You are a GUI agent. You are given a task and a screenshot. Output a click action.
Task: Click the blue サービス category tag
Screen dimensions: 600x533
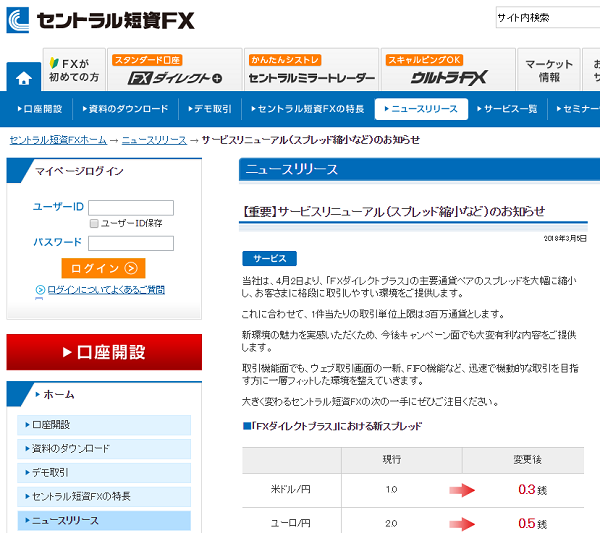click(x=269, y=259)
